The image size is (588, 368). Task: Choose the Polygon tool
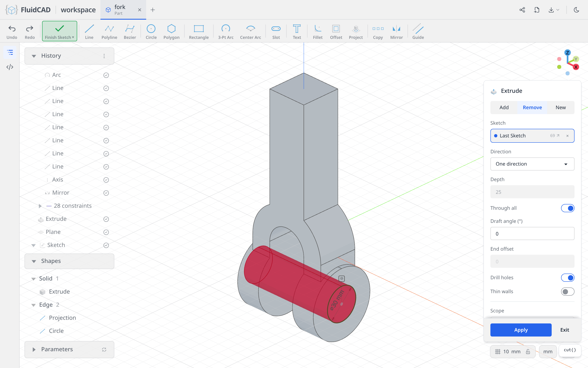coord(171,32)
